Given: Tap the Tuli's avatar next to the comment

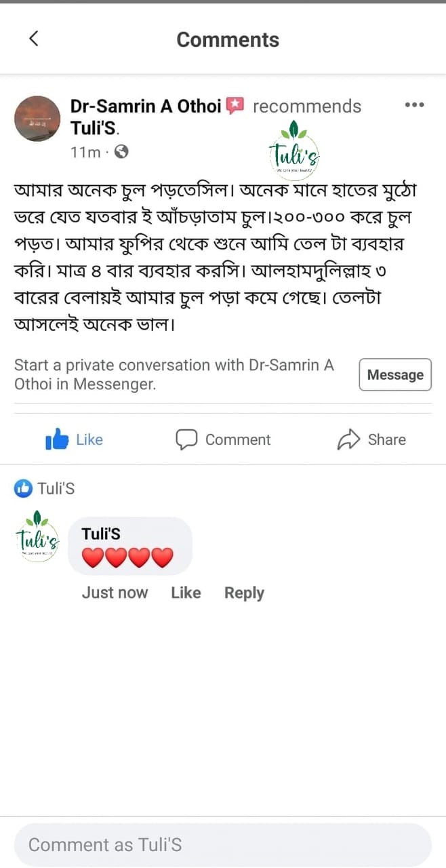Looking at the screenshot, I should (37, 537).
